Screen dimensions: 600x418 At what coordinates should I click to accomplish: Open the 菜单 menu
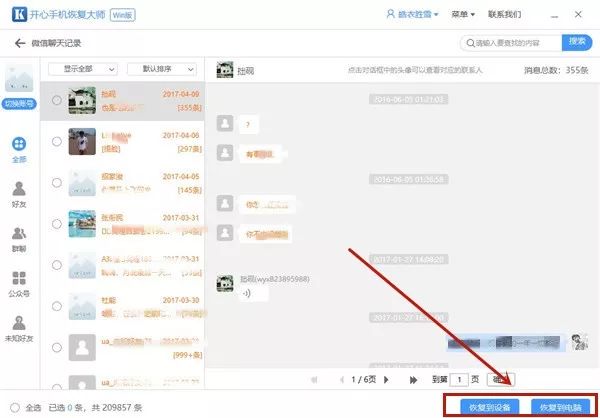click(462, 15)
